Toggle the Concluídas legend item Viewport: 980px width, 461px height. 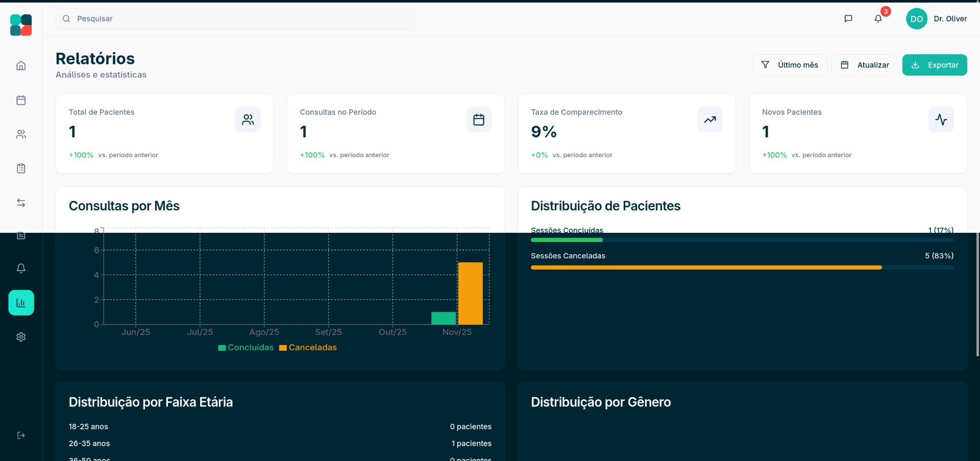point(246,348)
